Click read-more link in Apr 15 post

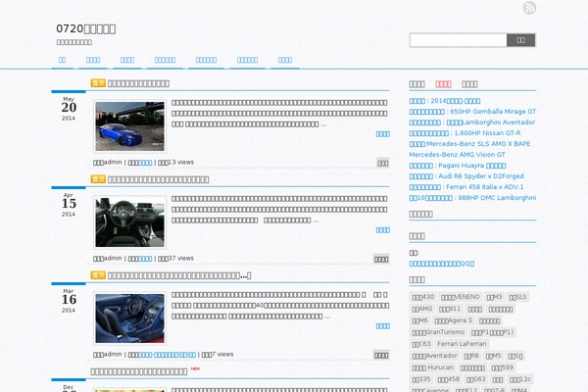(x=383, y=230)
